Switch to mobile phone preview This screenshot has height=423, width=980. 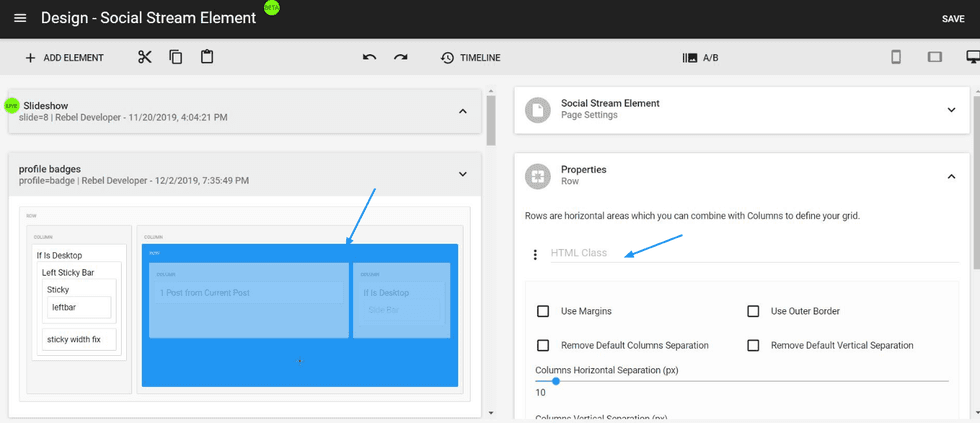[896, 57]
